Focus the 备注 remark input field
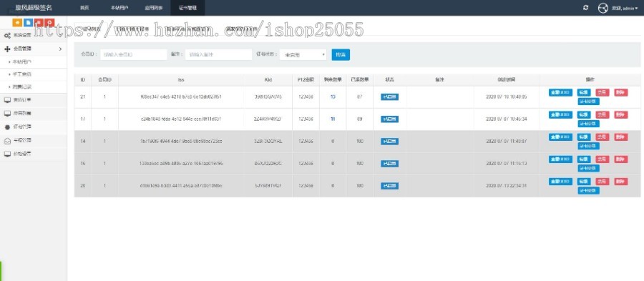This screenshot has height=281, width=644. click(218, 54)
